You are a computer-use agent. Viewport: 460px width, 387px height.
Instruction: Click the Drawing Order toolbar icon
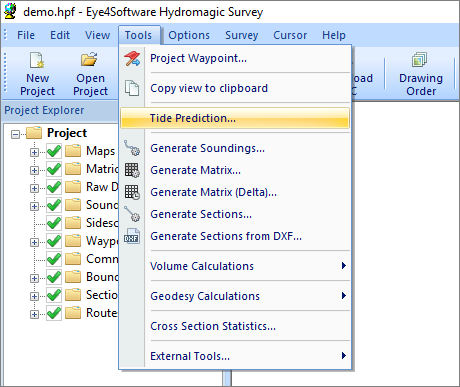(419, 60)
